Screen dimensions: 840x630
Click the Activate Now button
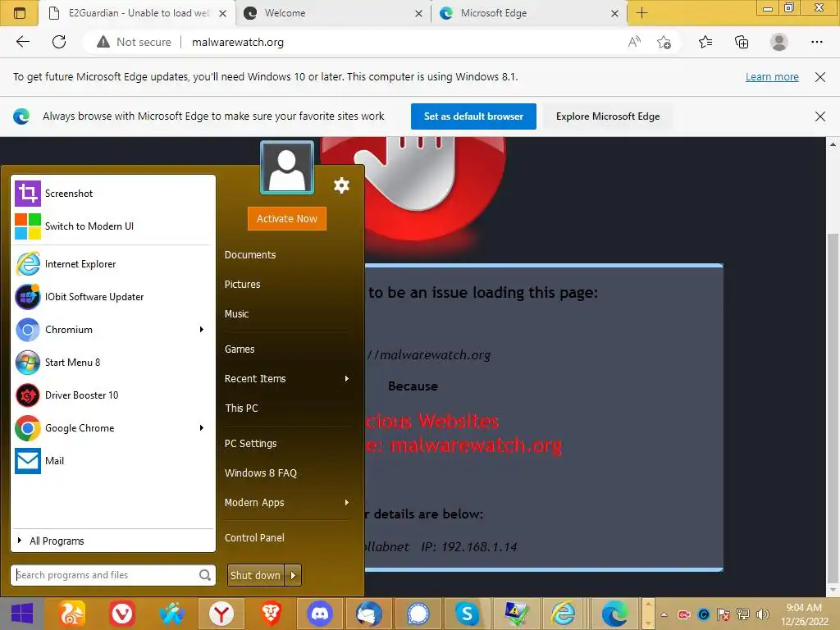coord(286,218)
